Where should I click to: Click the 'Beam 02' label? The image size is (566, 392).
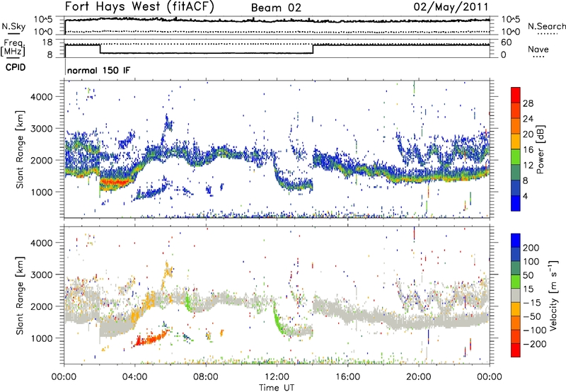click(276, 8)
